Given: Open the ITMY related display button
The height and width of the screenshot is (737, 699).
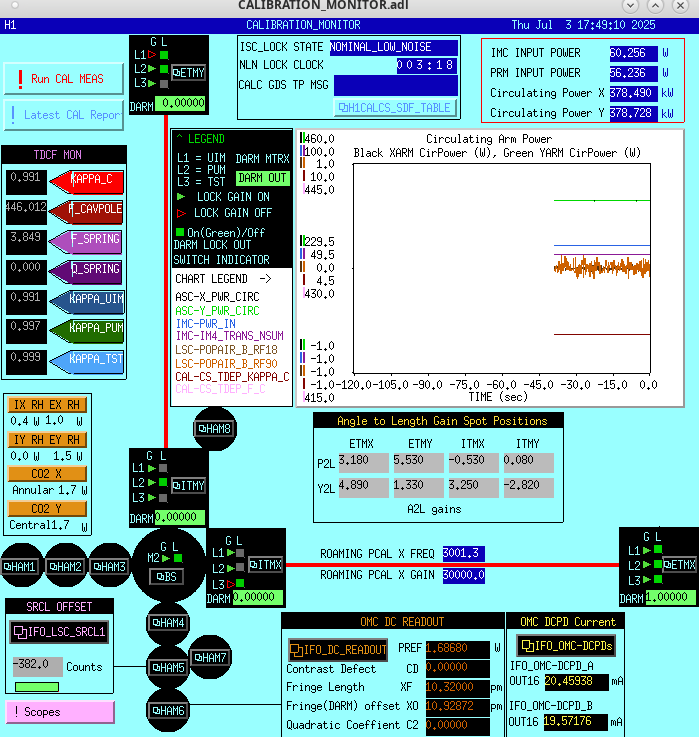Looking at the screenshot, I should click(x=188, y=485).
